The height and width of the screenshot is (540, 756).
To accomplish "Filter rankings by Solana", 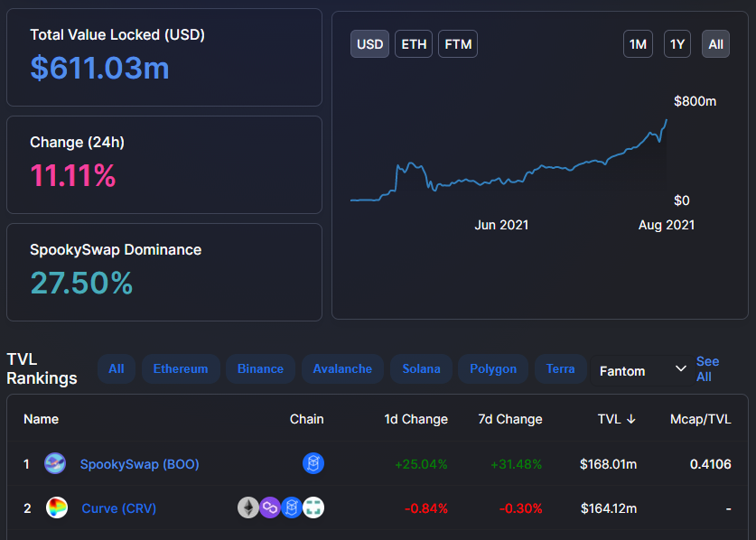I will coord(422,368).
